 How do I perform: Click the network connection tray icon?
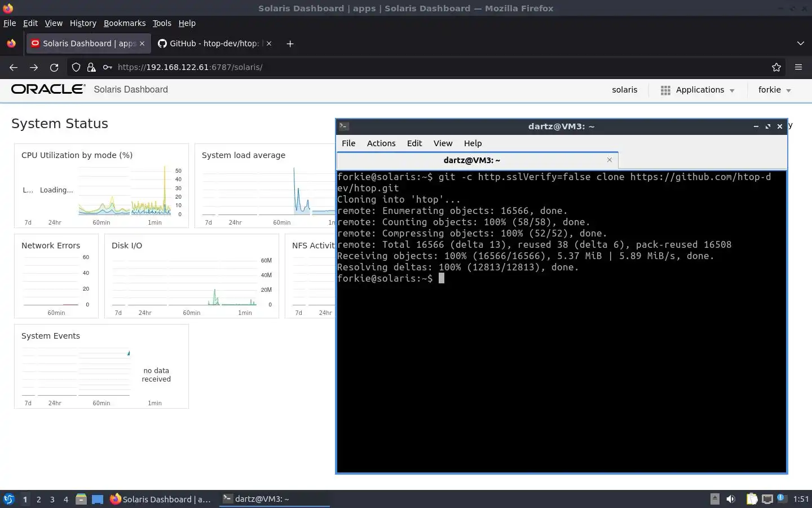click(x=767, y=499)
